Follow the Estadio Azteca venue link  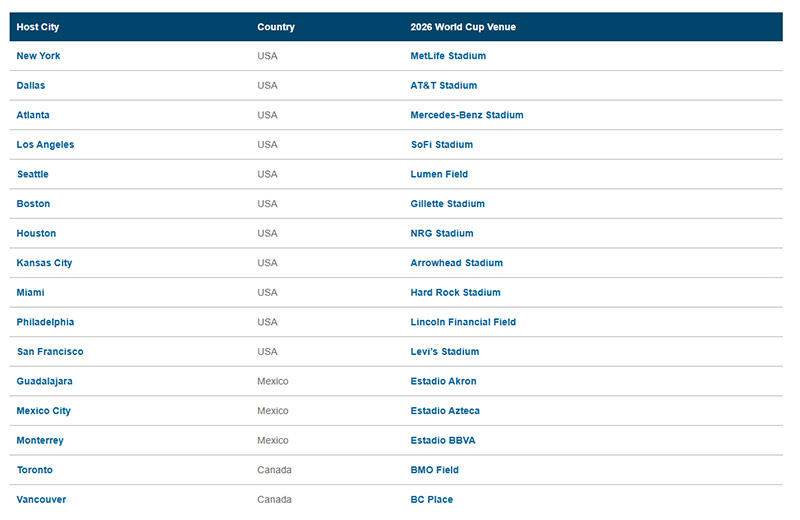pos(445,411)
